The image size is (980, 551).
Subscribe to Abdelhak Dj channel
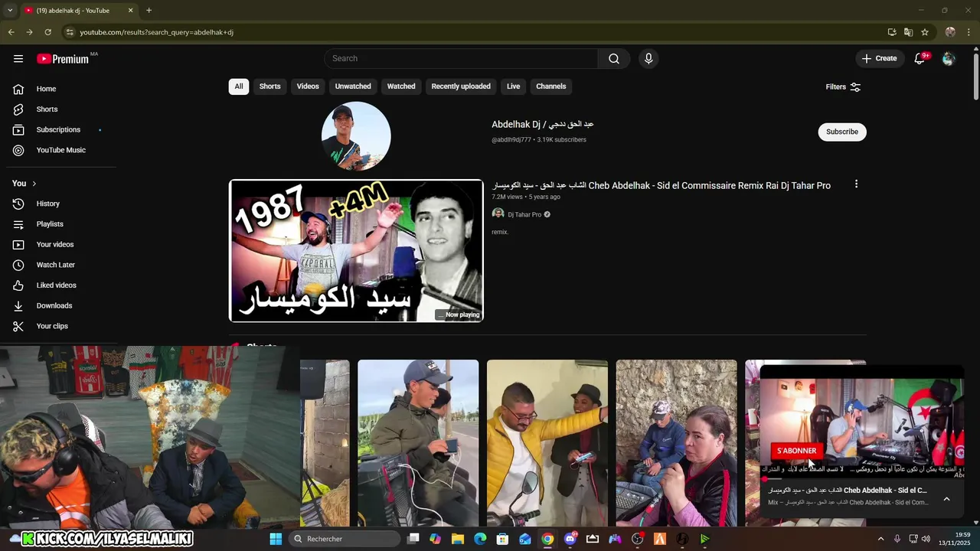[x=842, y=132]
